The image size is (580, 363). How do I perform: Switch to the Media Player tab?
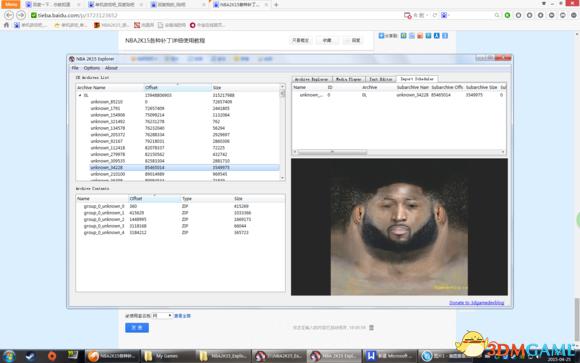tap(348, 79)
